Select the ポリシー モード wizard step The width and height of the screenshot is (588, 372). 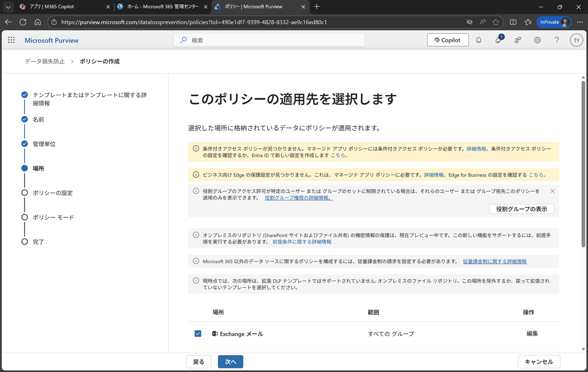click(53, 217)
